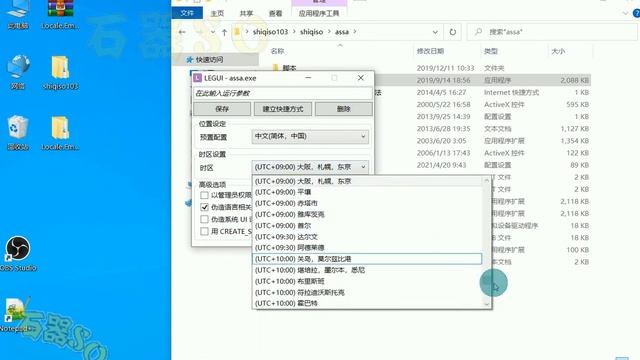This screenshot has width=640, height=360.
Task: Open recent locations dropdown arrow
Action: (x=213, y=32)
